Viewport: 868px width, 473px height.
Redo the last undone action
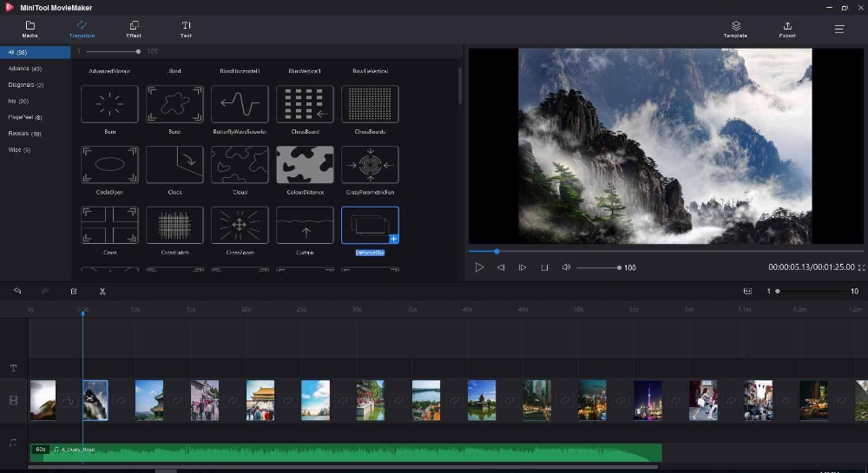coord(45,291)
